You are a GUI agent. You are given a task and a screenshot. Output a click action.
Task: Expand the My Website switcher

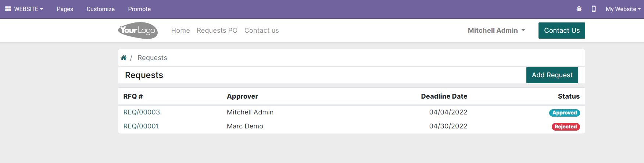(x=623, y=9)
